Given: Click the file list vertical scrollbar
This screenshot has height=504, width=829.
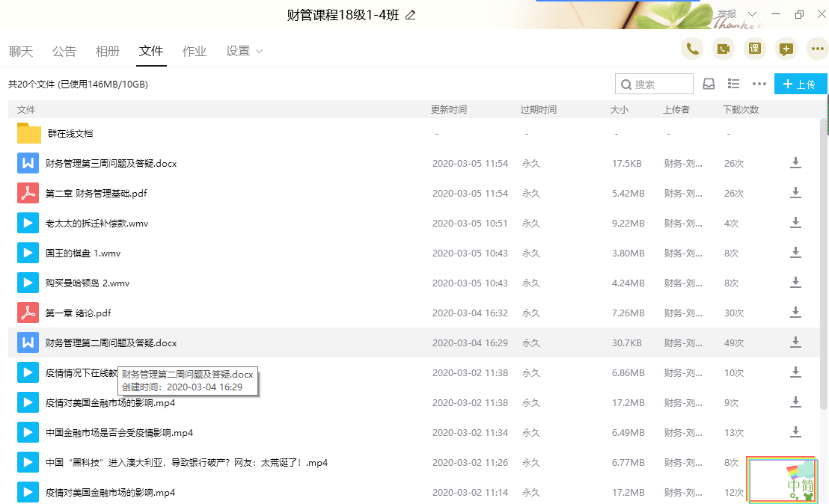Looking at the screenshot, I should coord(824,264).
